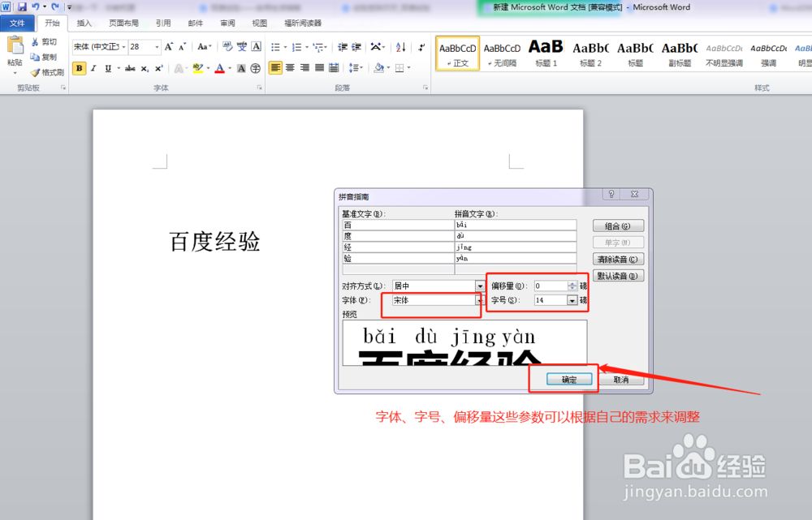Toggle Italic formatting button
This screenshot has width=812, height=520.
[93, 68]
